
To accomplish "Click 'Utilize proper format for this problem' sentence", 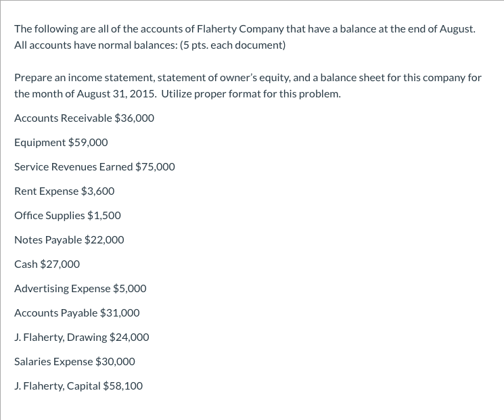I will pos(251,94).
